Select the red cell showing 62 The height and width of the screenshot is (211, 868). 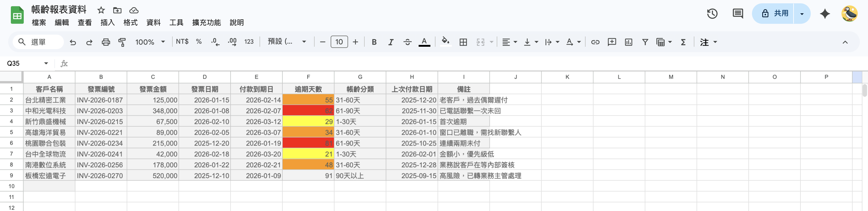308,111
